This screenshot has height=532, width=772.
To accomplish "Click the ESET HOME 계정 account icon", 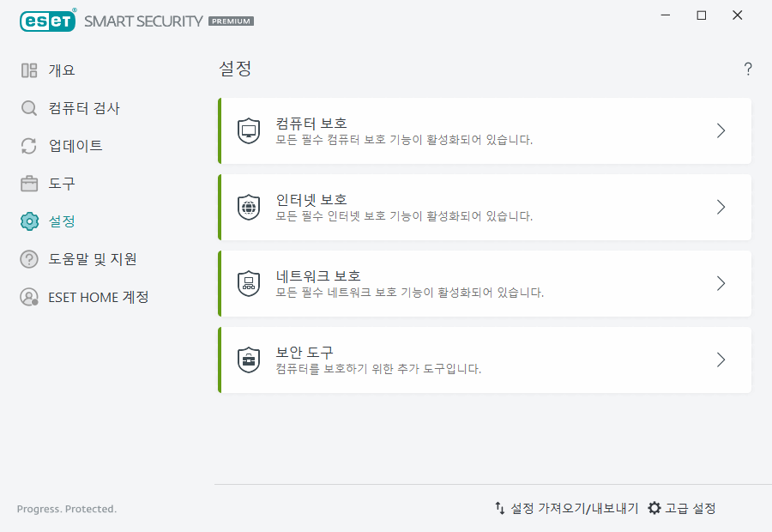I will (29, 297).
